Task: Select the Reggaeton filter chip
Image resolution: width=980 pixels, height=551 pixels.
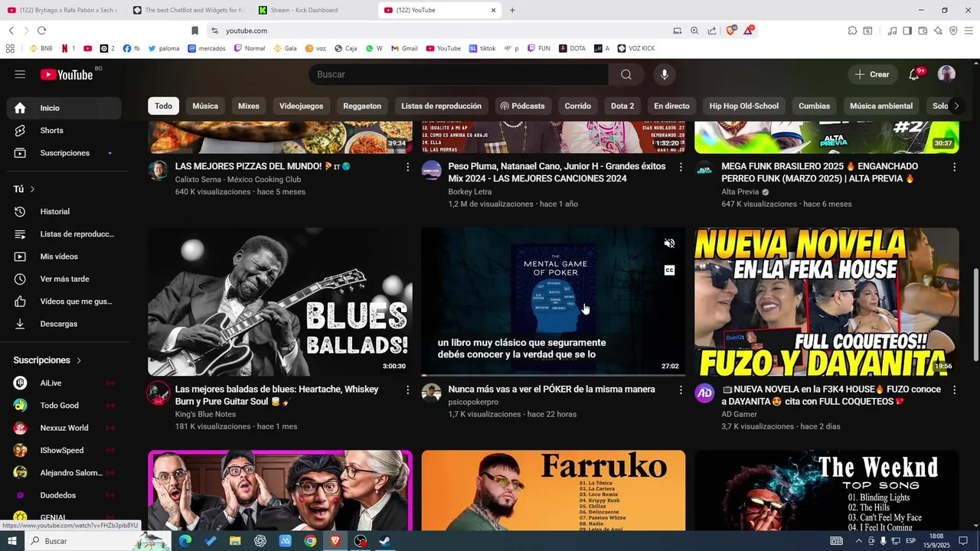Action: coord(362,106)
